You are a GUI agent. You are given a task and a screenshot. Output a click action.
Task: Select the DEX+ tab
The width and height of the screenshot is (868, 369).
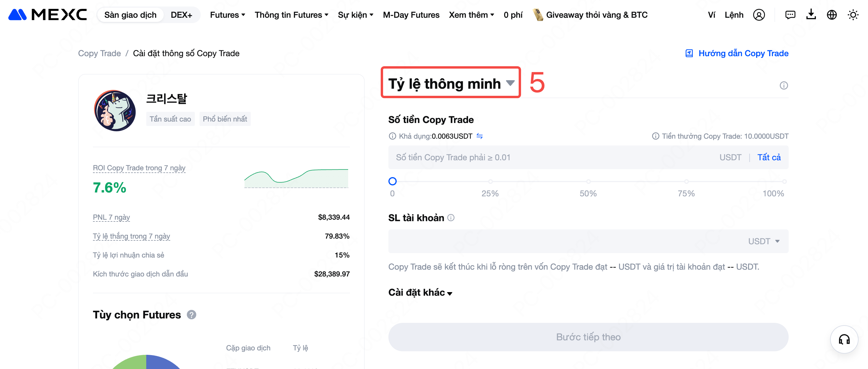[x=181, y=15]
